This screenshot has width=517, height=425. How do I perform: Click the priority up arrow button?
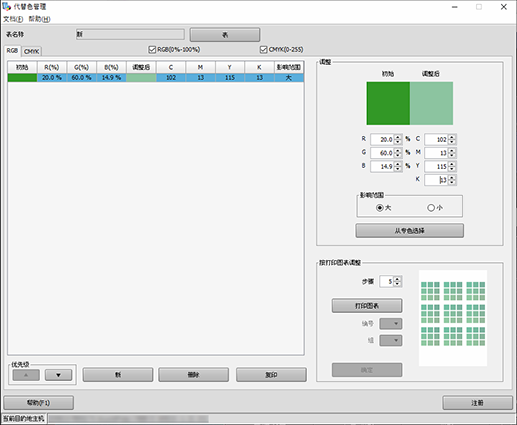click(x=26, y=375)
